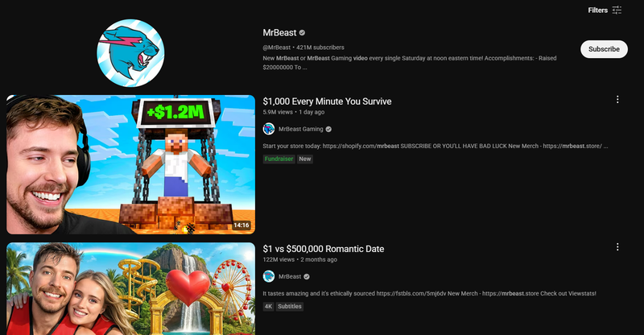
Task: Click channel description starting 'New MrBeast or MrBeast Gaming'
Action: click(410, 63)
